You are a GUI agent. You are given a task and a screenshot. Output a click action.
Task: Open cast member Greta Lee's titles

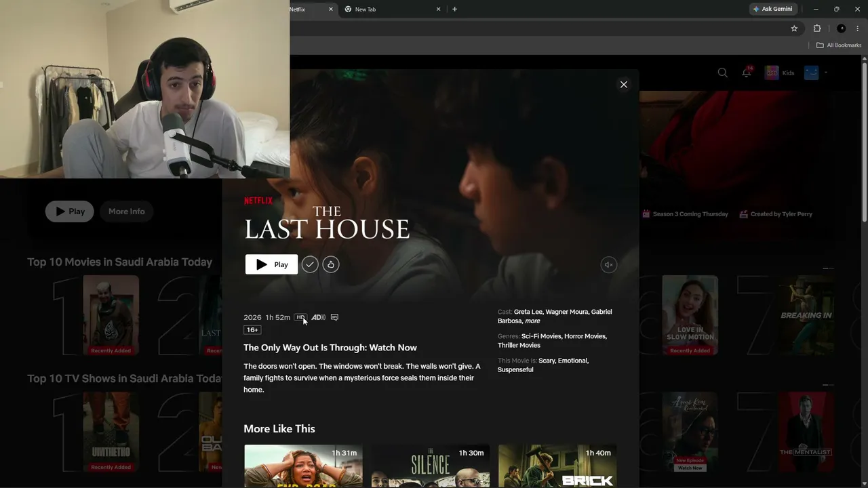(528, 312)
